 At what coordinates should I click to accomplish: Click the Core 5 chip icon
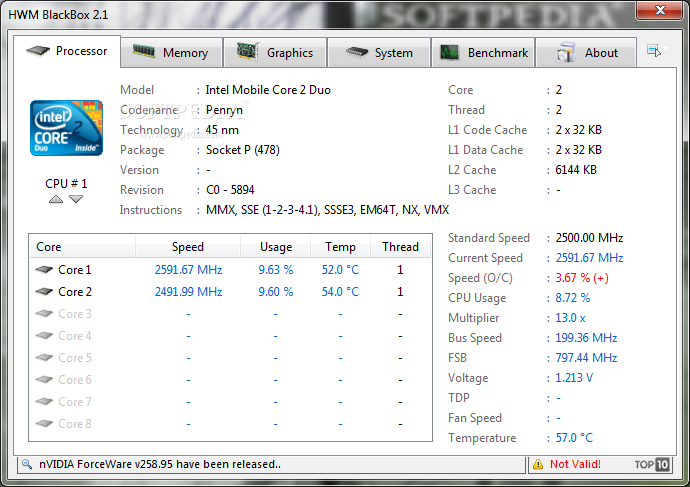44,357
